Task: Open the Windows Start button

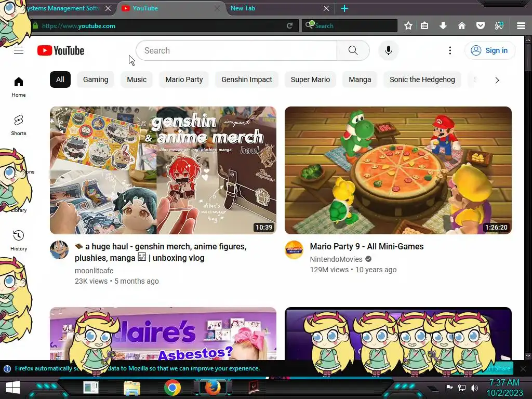Action: click(13, 388)
